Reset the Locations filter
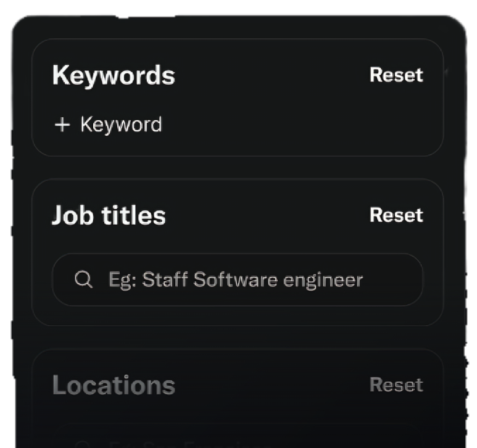The height and width of the screenshot is (448, 477). [x=396, y=385]
